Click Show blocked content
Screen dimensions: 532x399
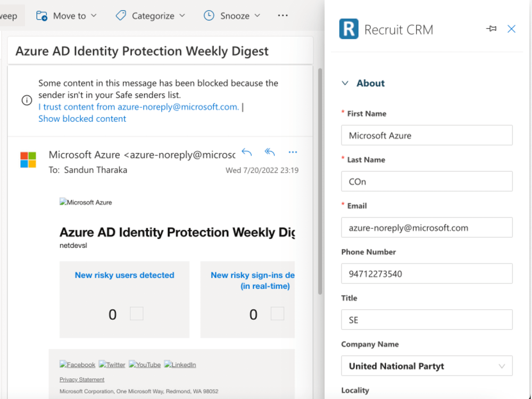(82, 118)
